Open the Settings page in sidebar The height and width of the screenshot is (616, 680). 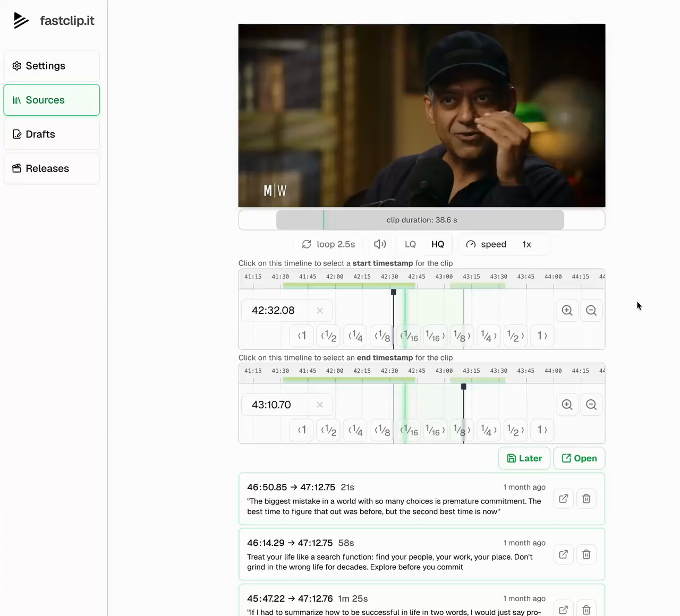coord(52,66)
